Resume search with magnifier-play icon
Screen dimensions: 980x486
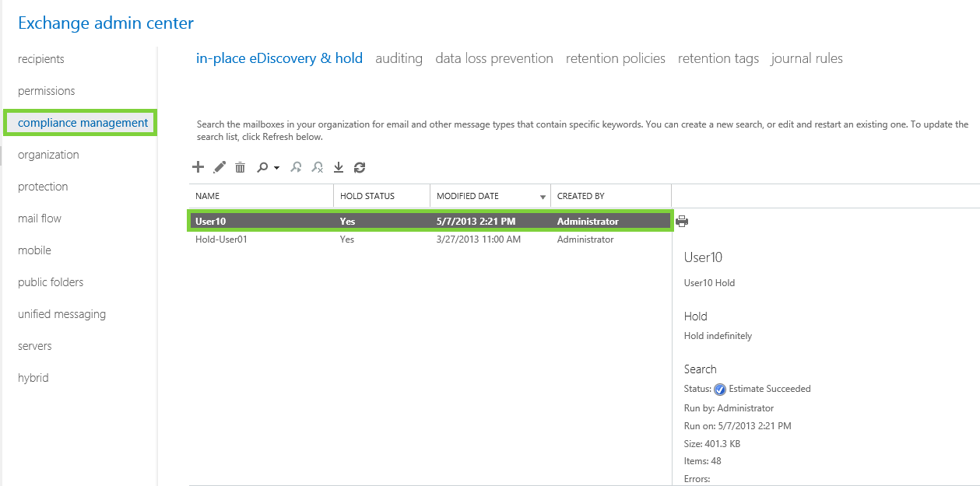296,167
